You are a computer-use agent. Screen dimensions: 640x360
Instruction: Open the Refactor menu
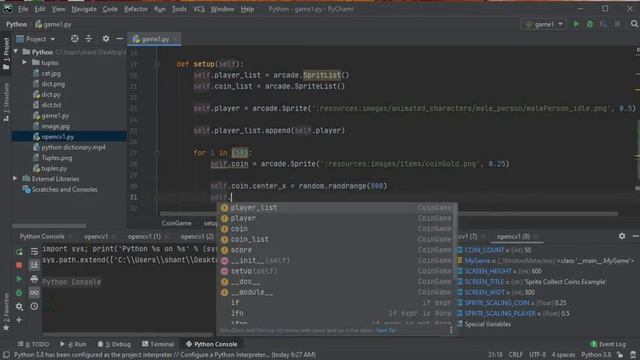click(x=136, y=9)
